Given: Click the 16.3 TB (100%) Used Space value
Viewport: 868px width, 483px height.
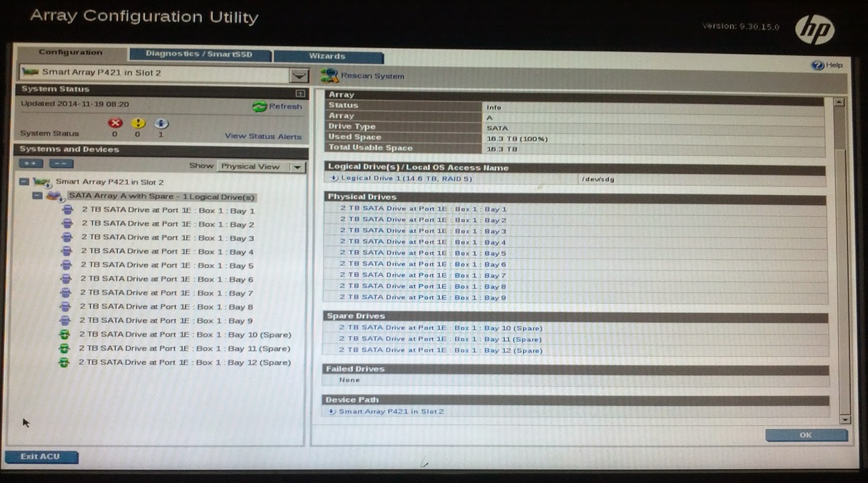Looking at the screenshot, I should point(517,139).
